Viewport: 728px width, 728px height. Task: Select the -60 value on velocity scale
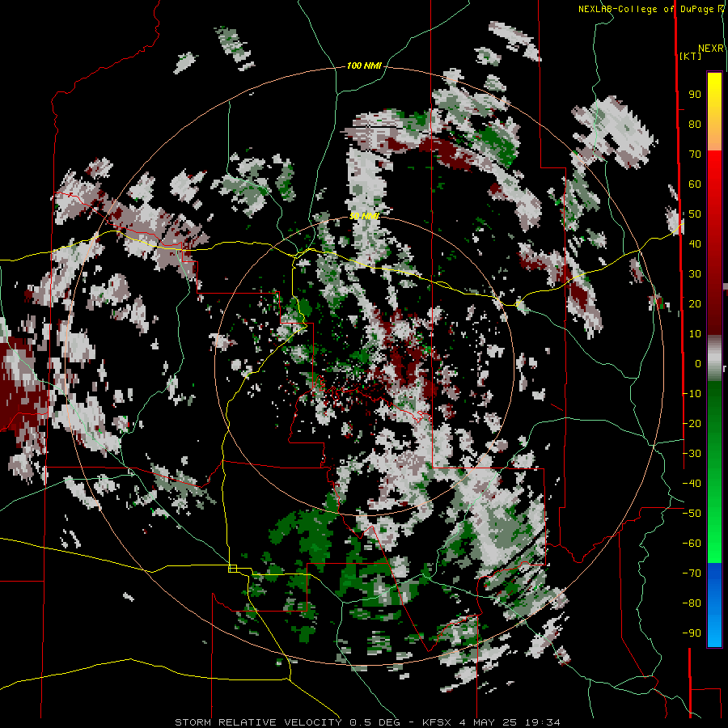[692, 544]
